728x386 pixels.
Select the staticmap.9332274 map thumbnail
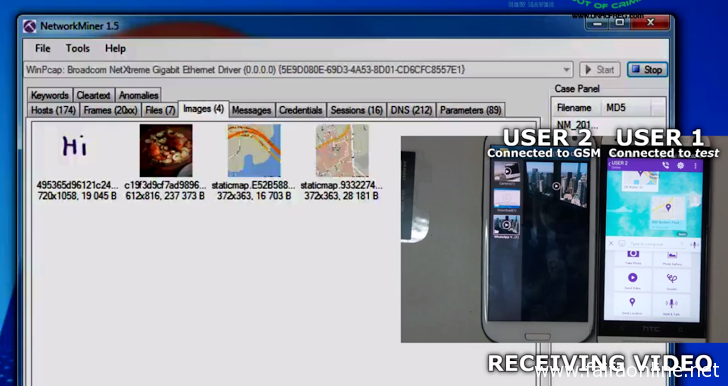click(x=342, y=150)
